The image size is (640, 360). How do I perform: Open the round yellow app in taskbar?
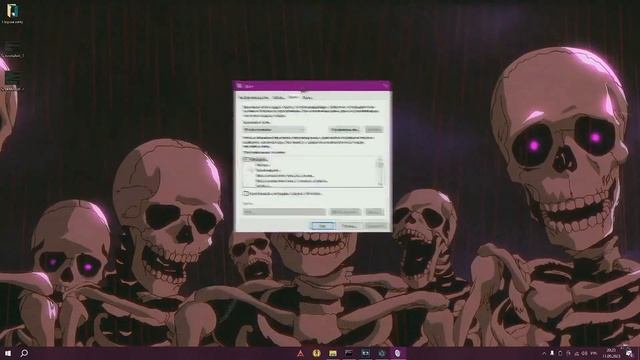(316, 353)
